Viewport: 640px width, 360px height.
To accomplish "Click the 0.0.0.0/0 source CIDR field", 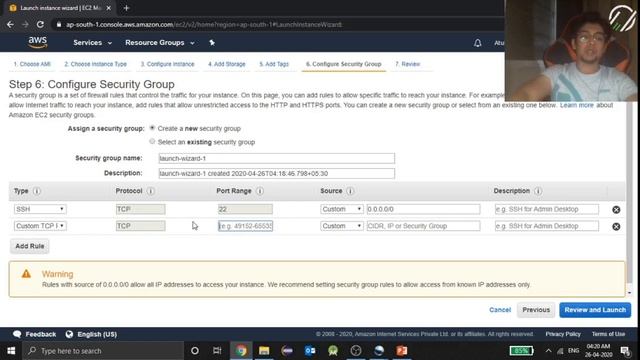I will click(423, 209).
